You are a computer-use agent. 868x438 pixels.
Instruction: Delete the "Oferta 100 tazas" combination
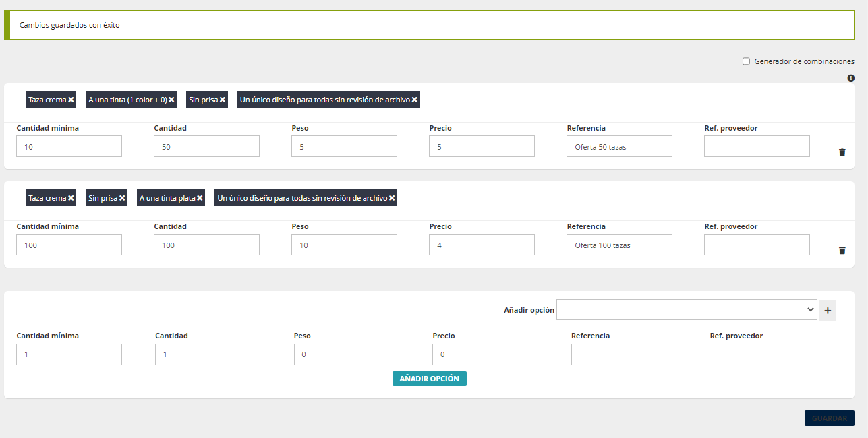point(842,251)
